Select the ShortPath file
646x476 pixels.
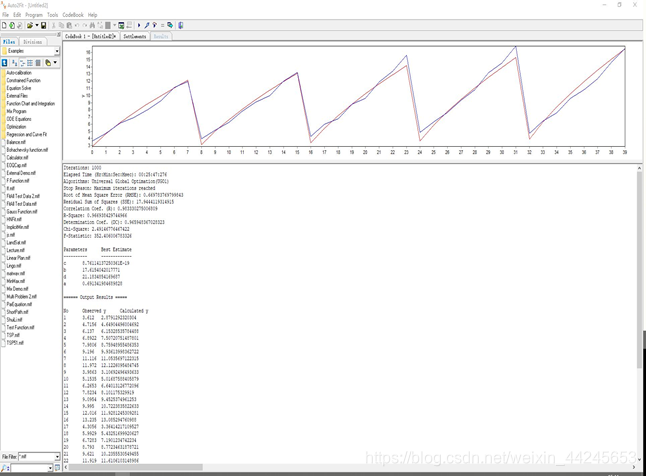pyautogui.click(x=16, y=312)
